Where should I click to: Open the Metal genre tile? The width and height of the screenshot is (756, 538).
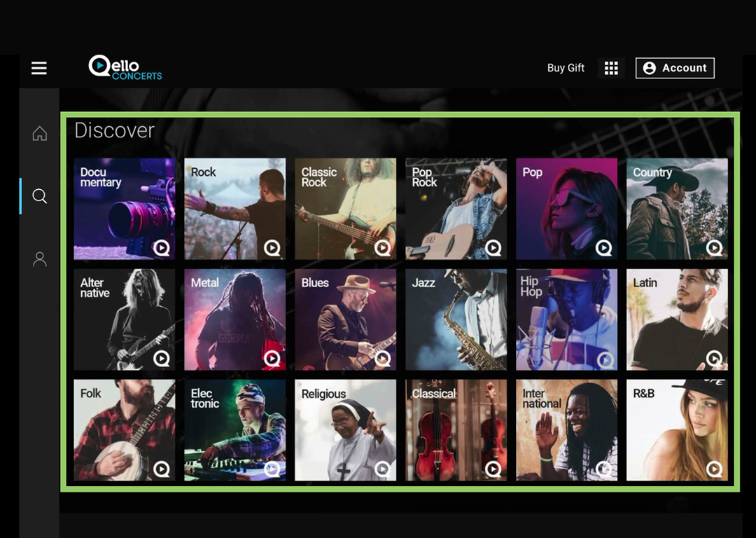(x=234, y=319)
